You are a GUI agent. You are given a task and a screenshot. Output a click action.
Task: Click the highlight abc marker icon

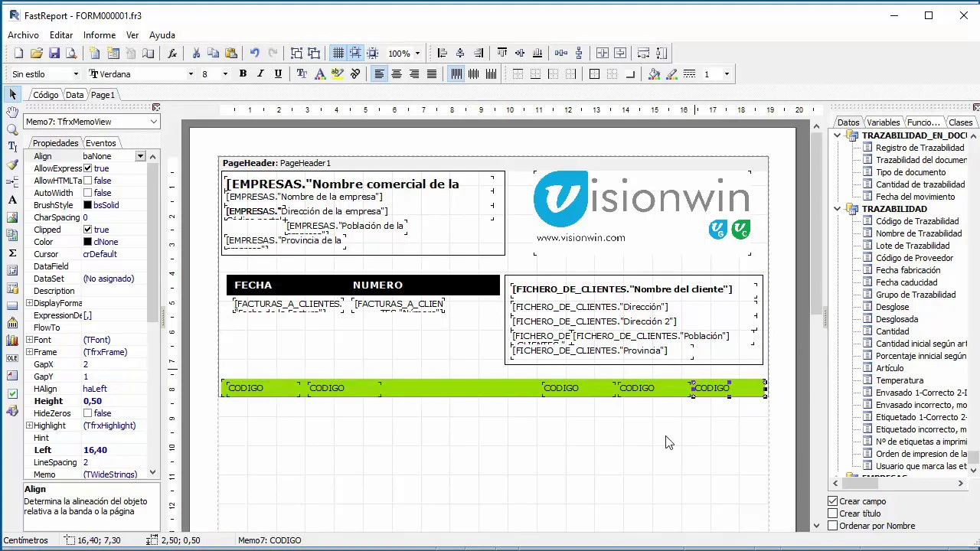pos(338,74)
